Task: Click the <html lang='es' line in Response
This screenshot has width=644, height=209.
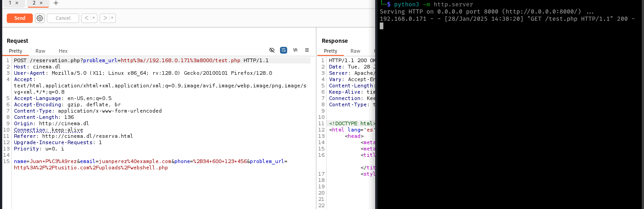Action: [352, 130]
